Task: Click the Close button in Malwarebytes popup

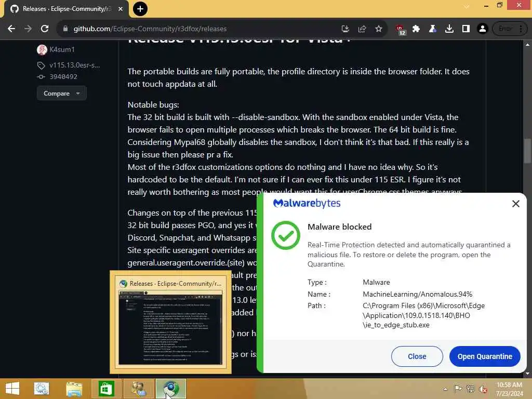Action: click(417, 356)
